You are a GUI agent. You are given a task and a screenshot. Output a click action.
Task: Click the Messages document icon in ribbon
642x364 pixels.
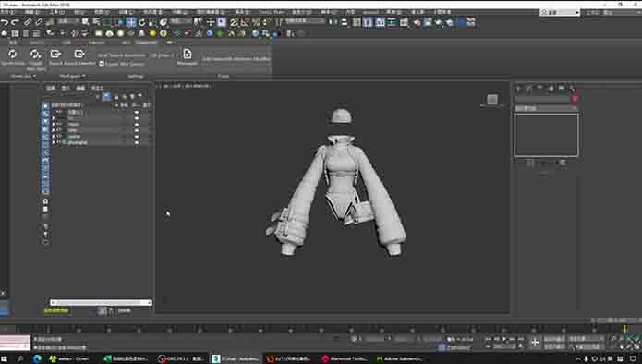pyautogui.click(x=188, y=57)
